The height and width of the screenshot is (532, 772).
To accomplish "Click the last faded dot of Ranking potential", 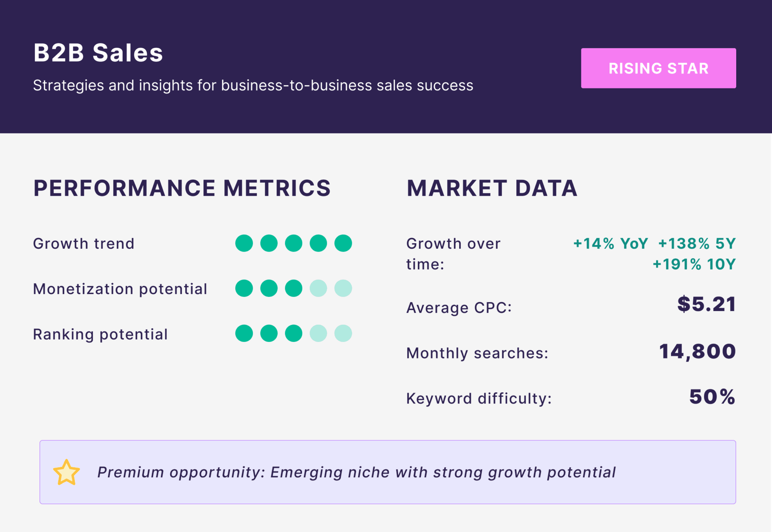I will point(343,334).
